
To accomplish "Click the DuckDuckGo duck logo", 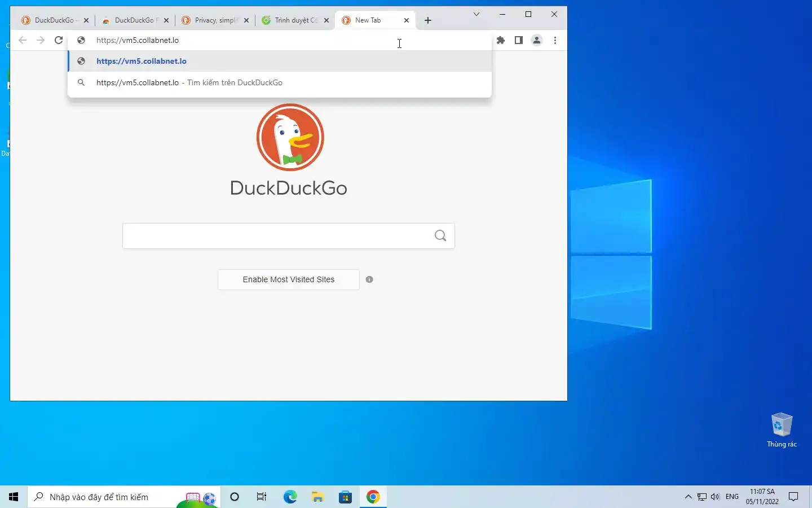I will pos(290,137).
